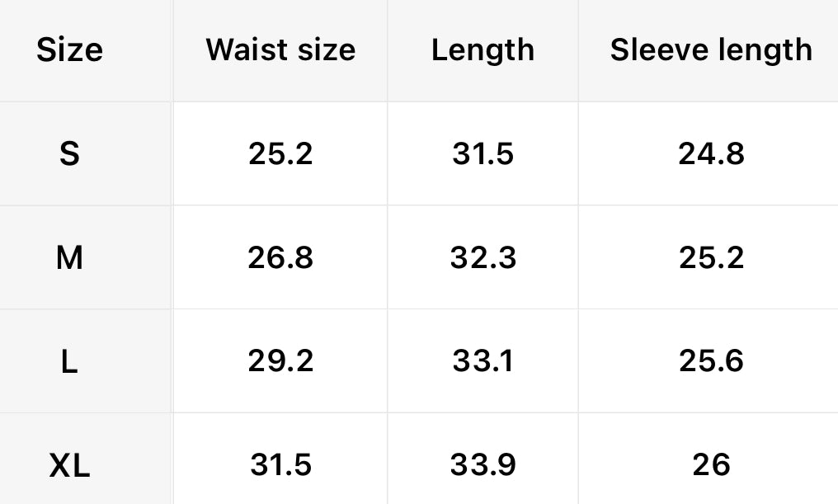Click length value 33.9
This screenshot has width=838, height=504.
click(483, 465)
